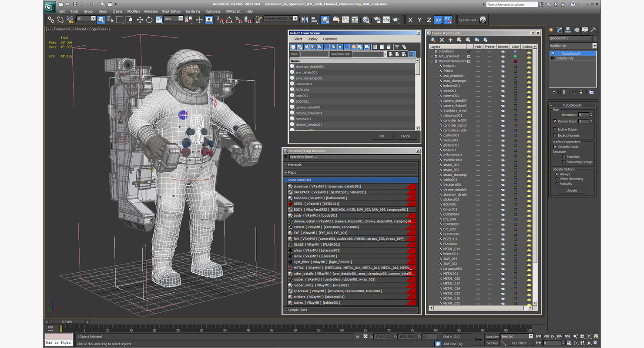Click the green color swatch of A7L_Spacesuit layer
This screenshot has width=644, height=348.
click(516, 56)
